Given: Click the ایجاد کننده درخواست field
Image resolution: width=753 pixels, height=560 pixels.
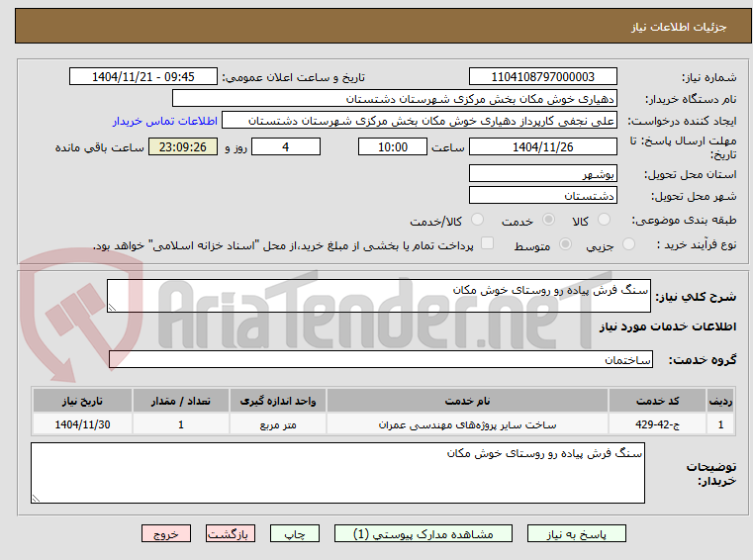Looking at the screenshot, I should pos(420,121).
